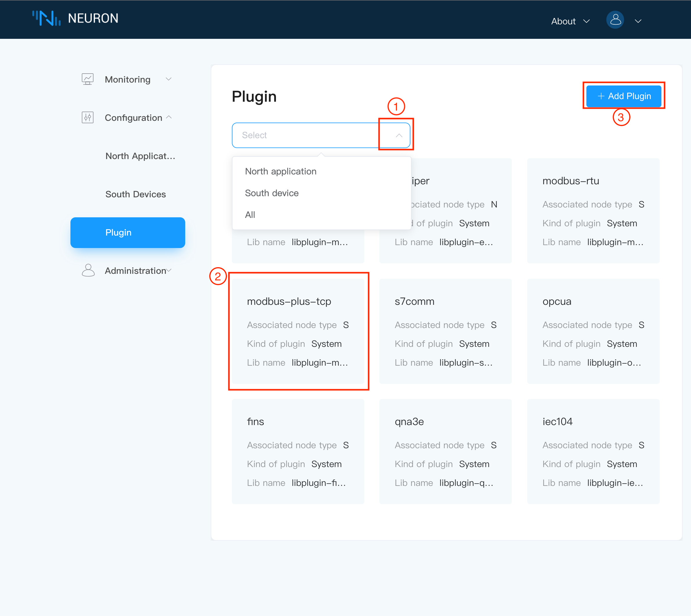Viewport: 691px width, 616px height.
Task: Expand the user account chevron
Action: 638,21
